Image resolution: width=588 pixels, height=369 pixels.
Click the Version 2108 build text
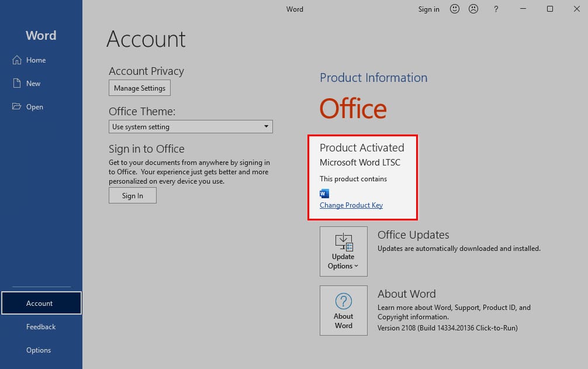tap(447, 327)
